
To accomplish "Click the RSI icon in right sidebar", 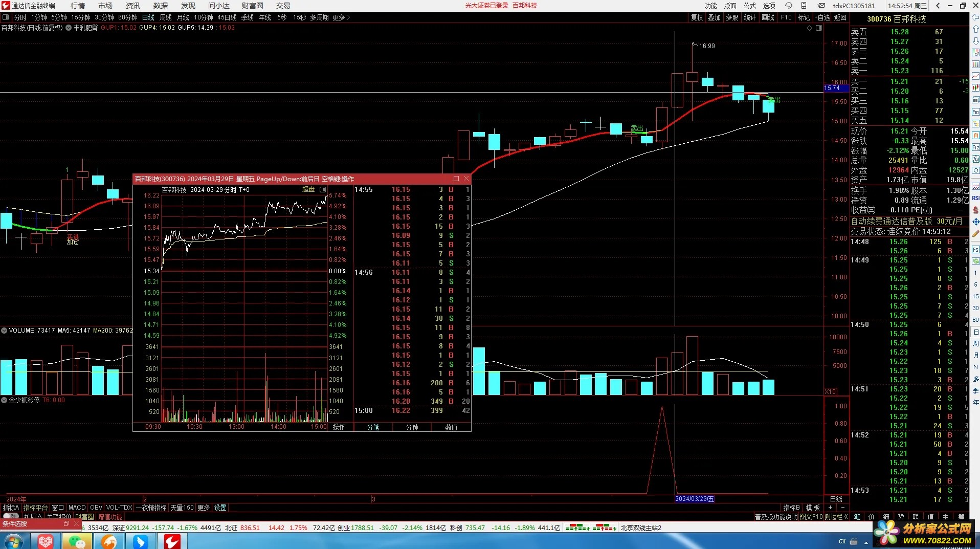I will [x=975, y=198].
